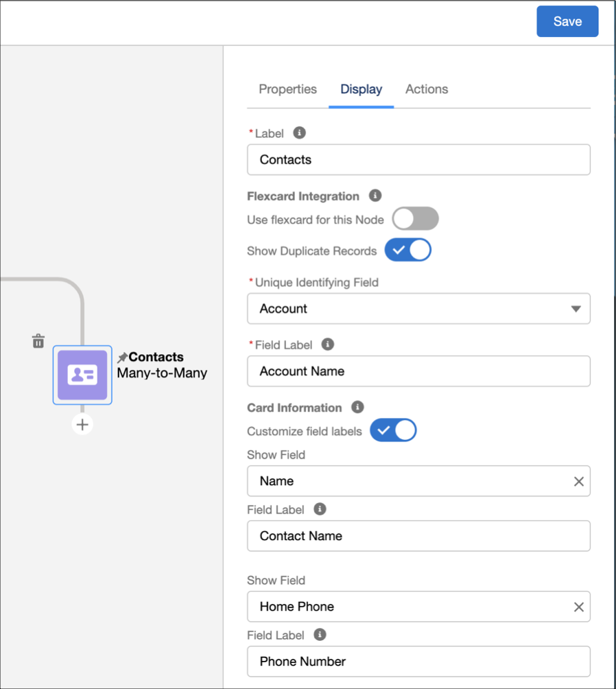The height and width of the screenshot is (689, 616).
Task: Click the Flexcard Integration info icon
Action: (375, 196)
